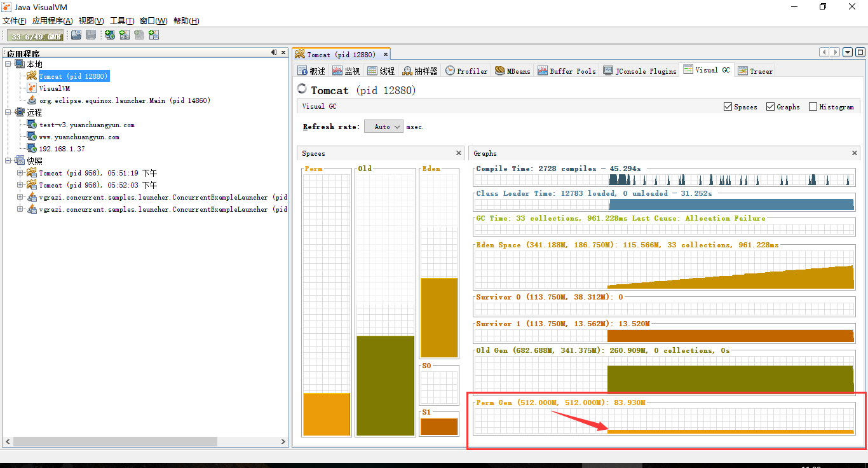Close the Graphs panel
This screenshot has width=868, height=468.
(855, 153)
